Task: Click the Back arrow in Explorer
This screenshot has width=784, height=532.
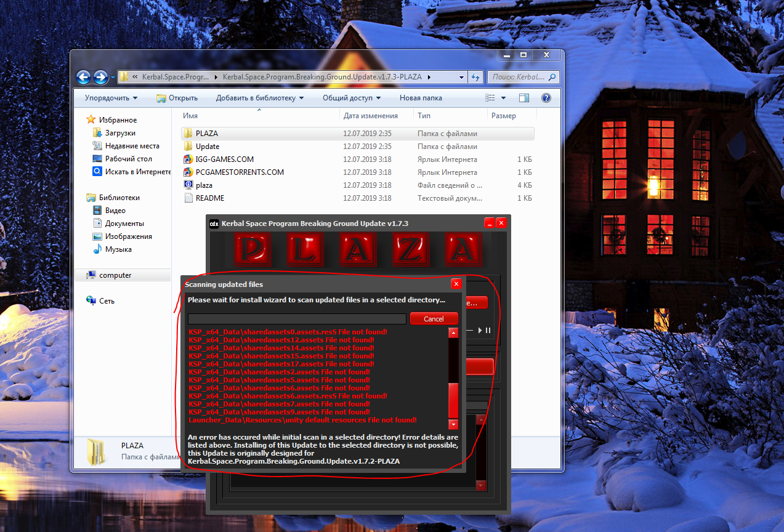Action: [x=83, y=77]
